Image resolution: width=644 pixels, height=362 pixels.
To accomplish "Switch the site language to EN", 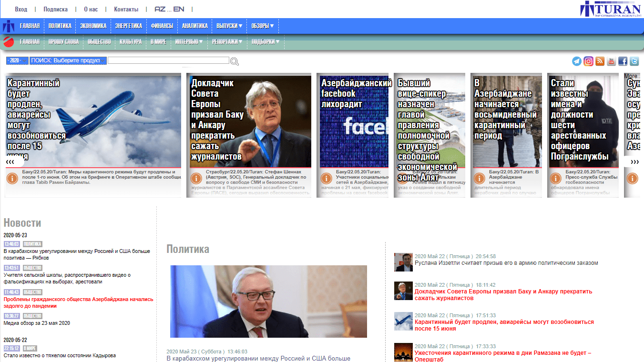I will point(179,9).
